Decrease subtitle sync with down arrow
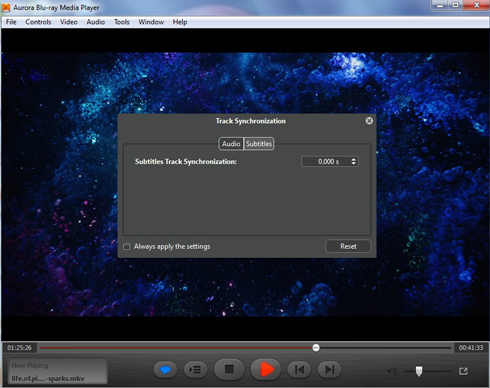Image resolution: width=490 pixels, height=388 pixels. pyautogui.click(x=354, y=164)
